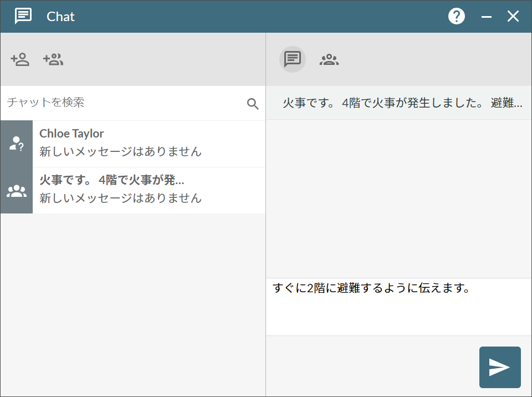Click the add single contact icon
Image resolution: width=532 pixels, height=397 pixels.
click(x=20, y=59)
